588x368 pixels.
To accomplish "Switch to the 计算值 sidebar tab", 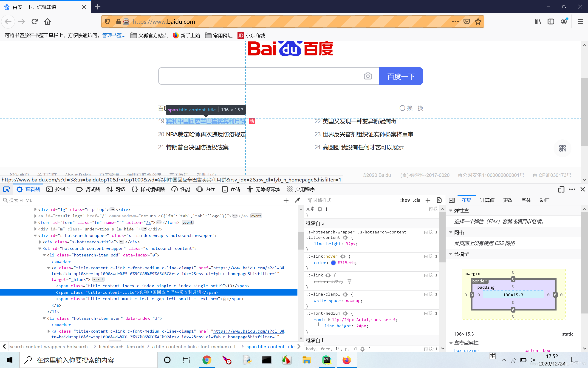I will pyautogui.click(x=487, y=200).
